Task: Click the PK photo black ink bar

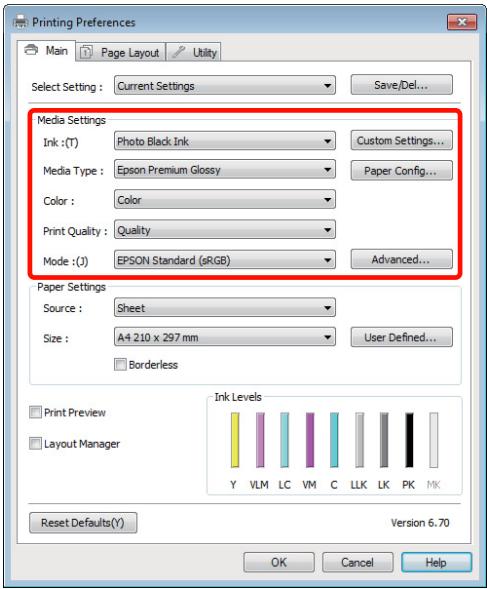Action: coord(409,440)
